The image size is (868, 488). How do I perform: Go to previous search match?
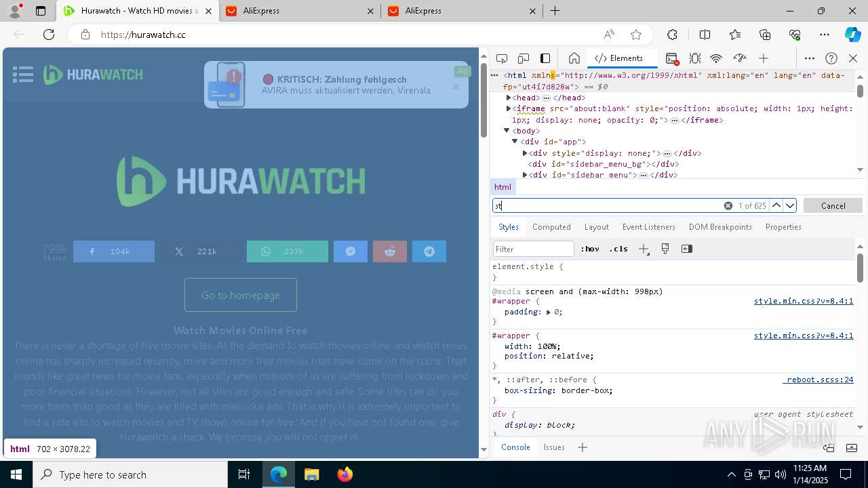tap(776, 205)
